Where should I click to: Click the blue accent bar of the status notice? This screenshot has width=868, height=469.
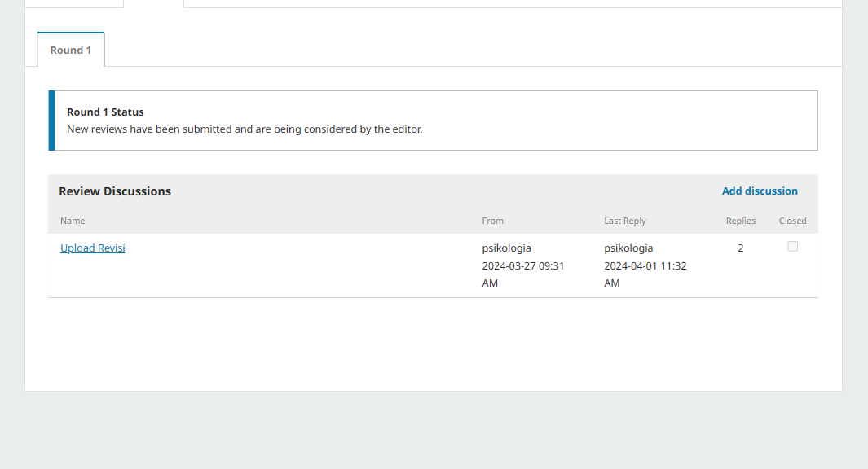click(x=51, y=121)
